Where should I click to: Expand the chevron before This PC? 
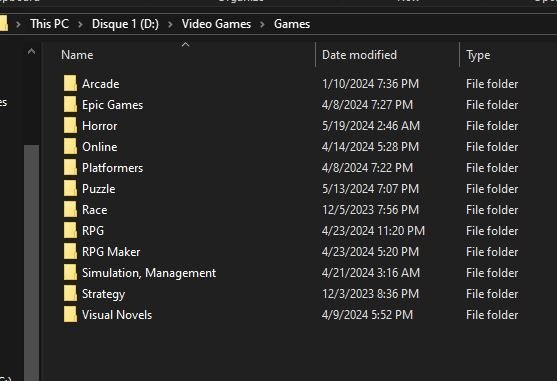tap(18, 24)
